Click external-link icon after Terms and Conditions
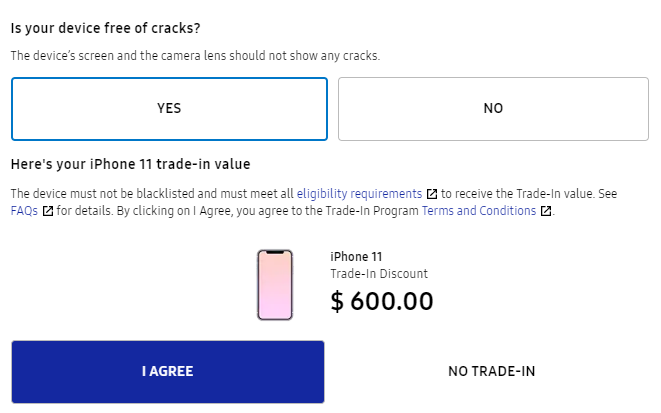 pyautogui.click(x=546, y=211)
